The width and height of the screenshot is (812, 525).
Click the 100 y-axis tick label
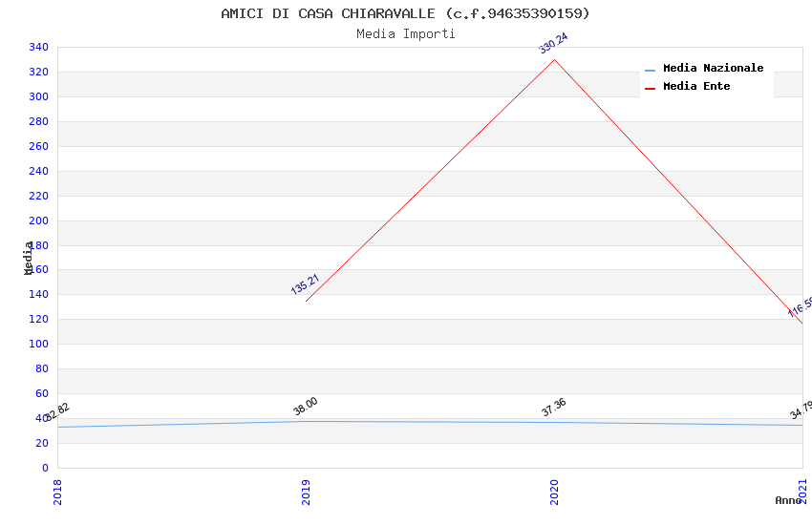[39, 344]
